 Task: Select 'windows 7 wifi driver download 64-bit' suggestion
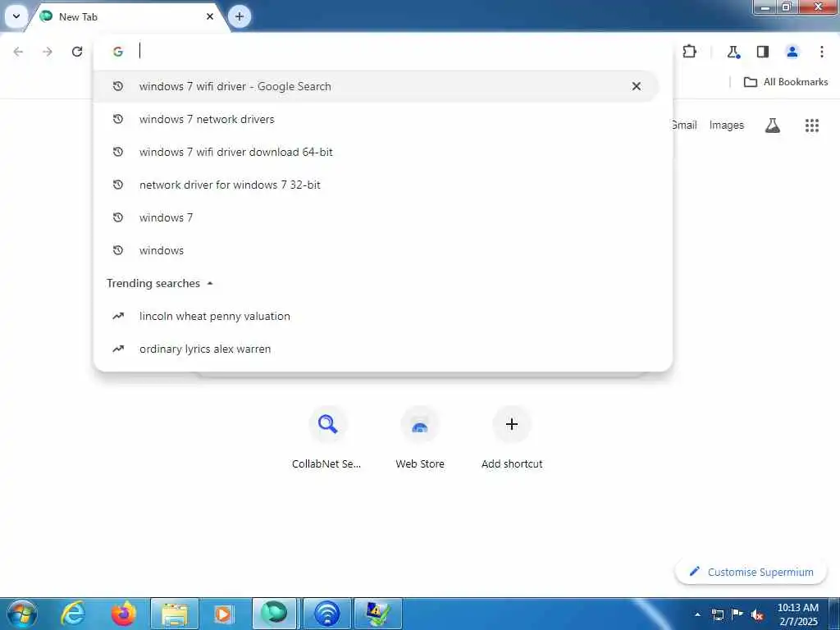376,152
